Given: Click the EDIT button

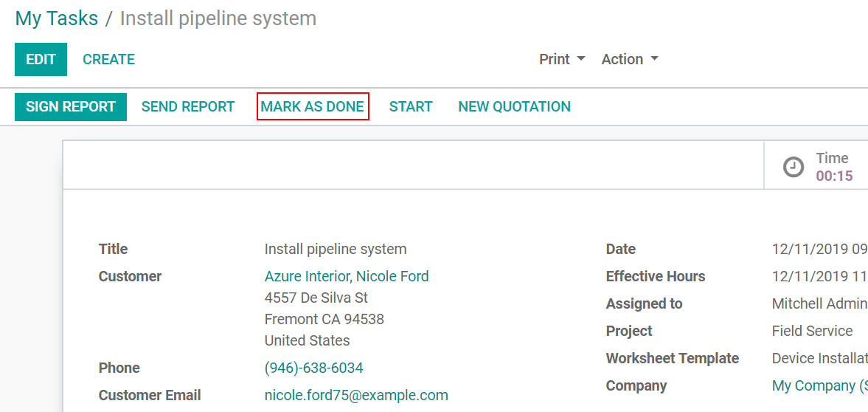Looking at the screenshot, I should [41, 59].
